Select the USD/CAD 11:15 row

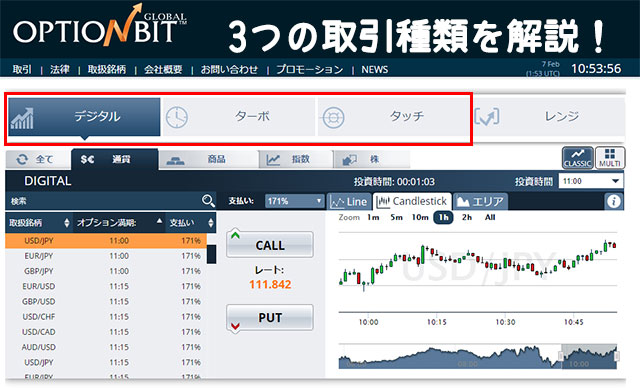click(106, 332)
